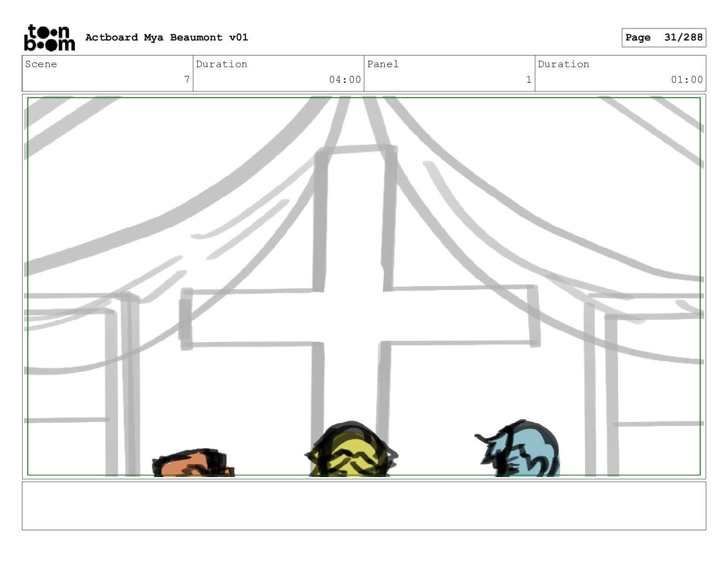Image resolution: width=728 pixels, height=563 pixels.
Task: Click the orange character's head
Action: [193, 463]
